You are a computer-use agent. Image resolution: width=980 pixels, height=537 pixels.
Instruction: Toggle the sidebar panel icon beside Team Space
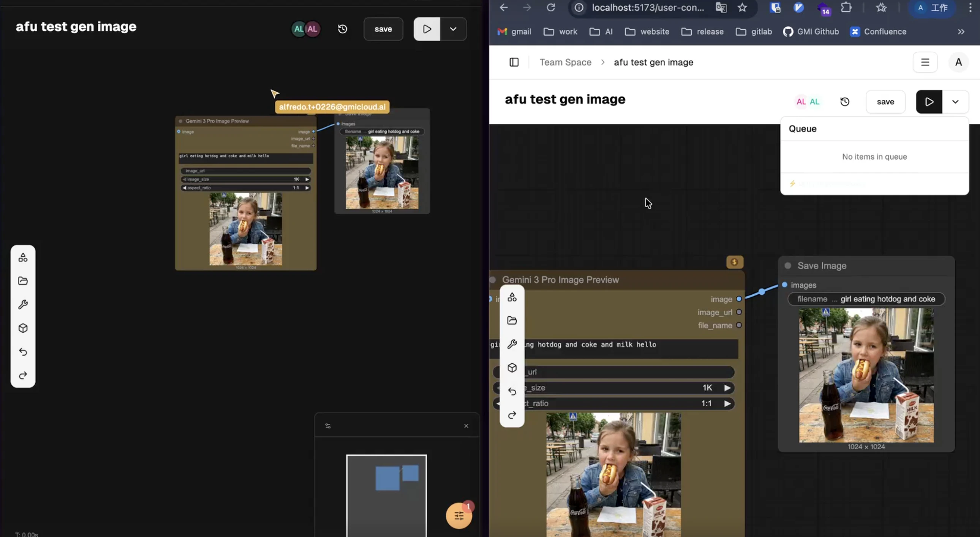pos(514,62)
